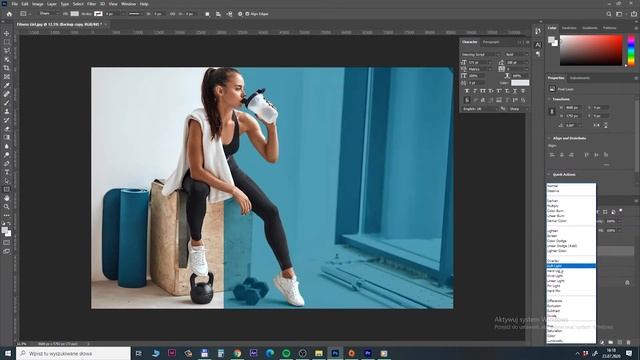Screen dimensions: 640x360
Task: Toggle link width and height constraint
Action: 552,111
